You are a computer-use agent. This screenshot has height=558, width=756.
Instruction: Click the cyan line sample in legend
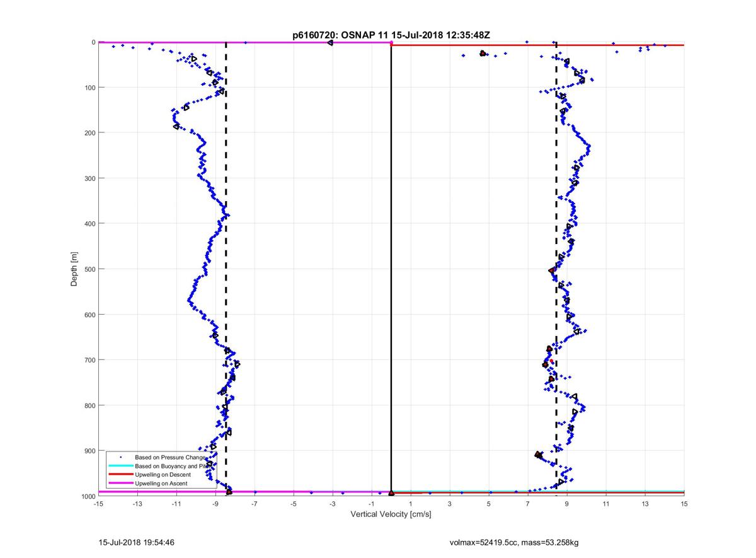(121, 466)
